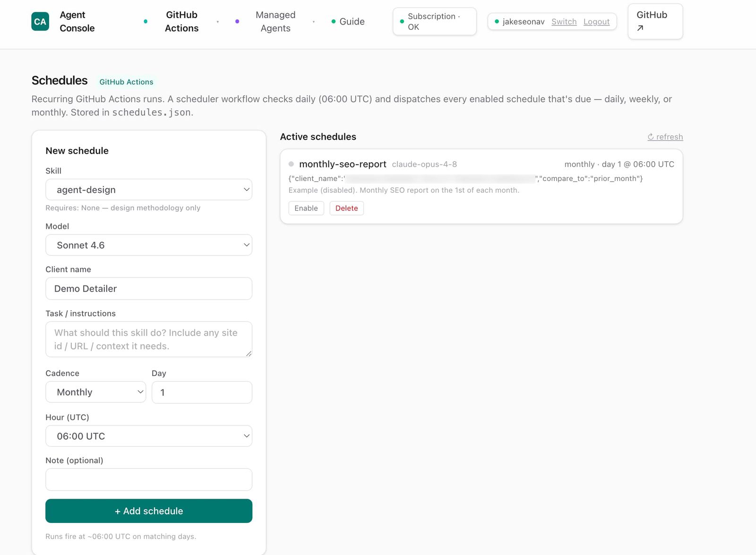Click the Task / instructions textarea
The height and width of the screenshot is (555, 756).
tap(149, 339)
